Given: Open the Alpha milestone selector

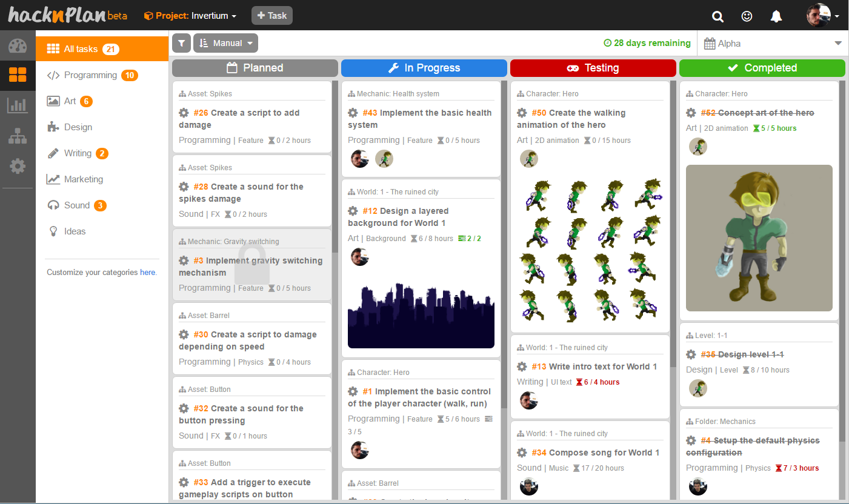Looking at the screenshot, I should click(x=773, y=44).
